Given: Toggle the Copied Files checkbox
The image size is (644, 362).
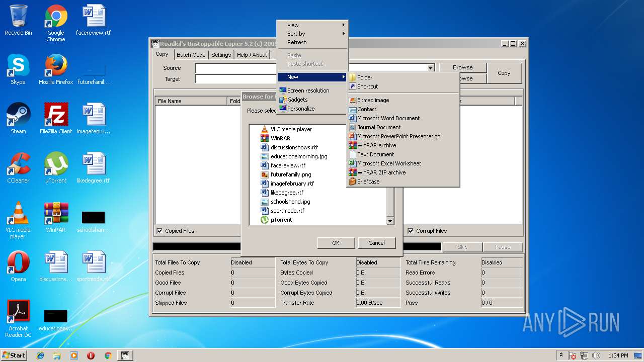Looking at the screenshot, I should (159, 231).
